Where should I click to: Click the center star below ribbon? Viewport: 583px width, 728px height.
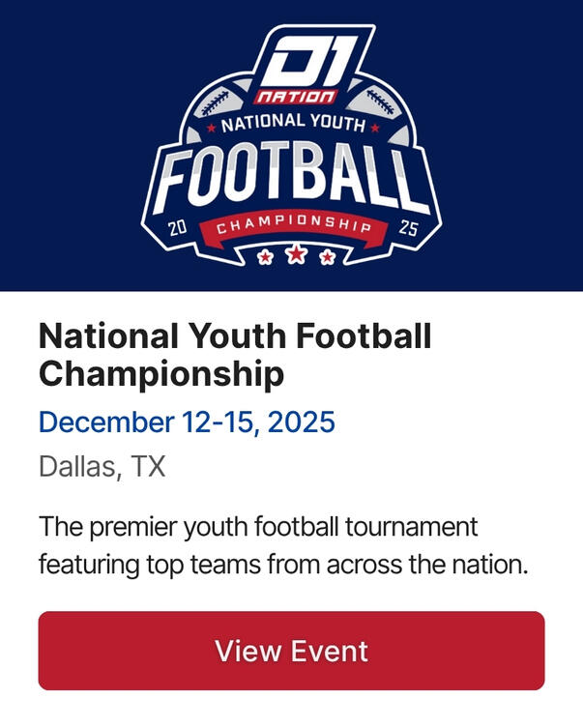click(297, 255)
